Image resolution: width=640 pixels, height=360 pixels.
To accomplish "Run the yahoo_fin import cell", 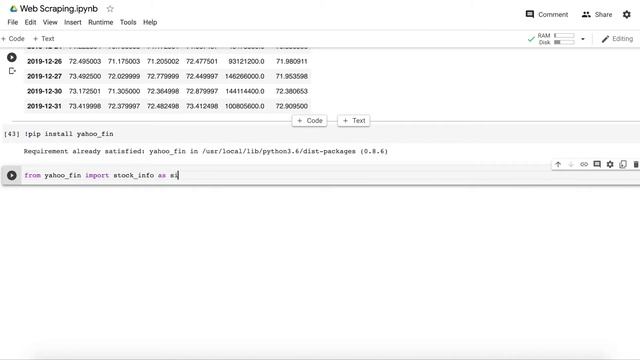I will [x=12, y=176].
